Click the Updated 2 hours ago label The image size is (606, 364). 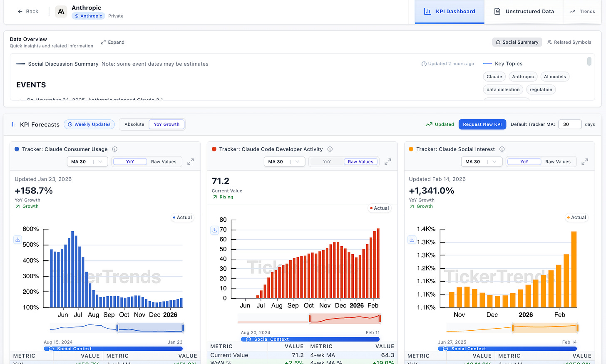(x=448, y=64)
